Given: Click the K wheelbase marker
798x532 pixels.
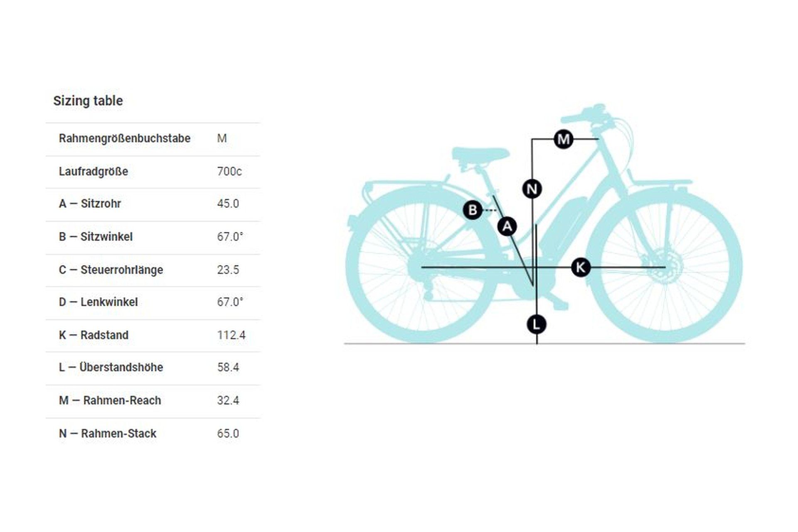Looking at the screenshot, I should click(581, 267).
